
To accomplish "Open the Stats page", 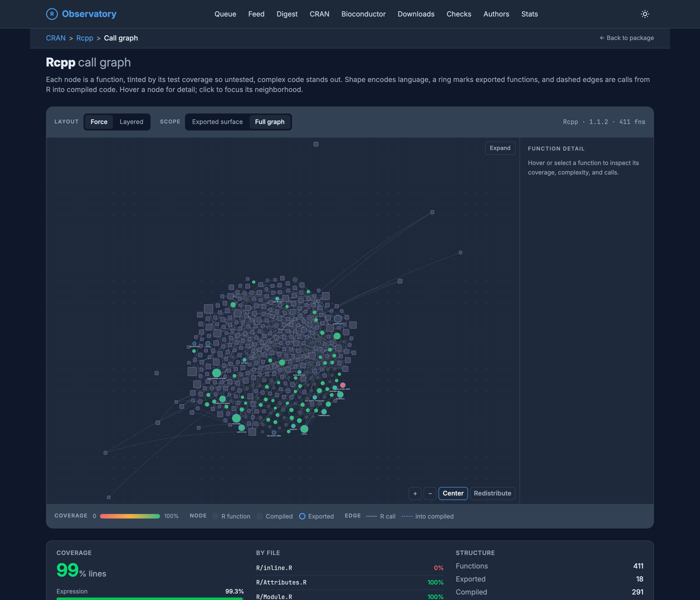I will 529,14.
